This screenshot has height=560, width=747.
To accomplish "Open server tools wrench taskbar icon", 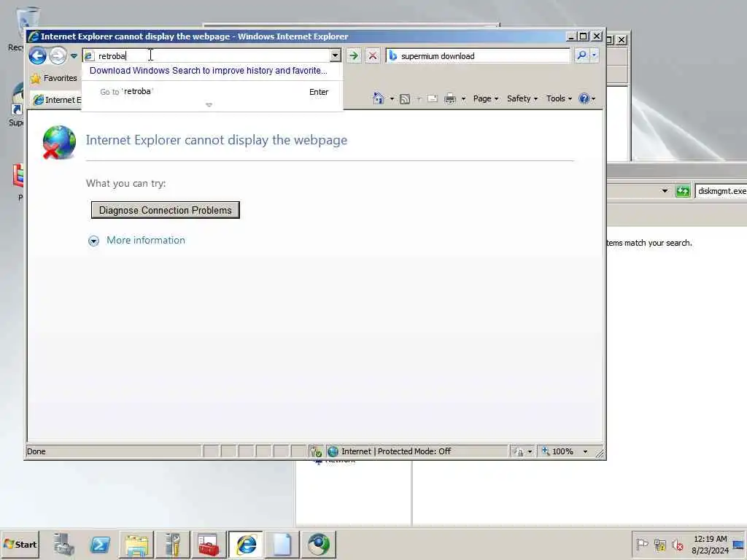I will click(172, 544).
